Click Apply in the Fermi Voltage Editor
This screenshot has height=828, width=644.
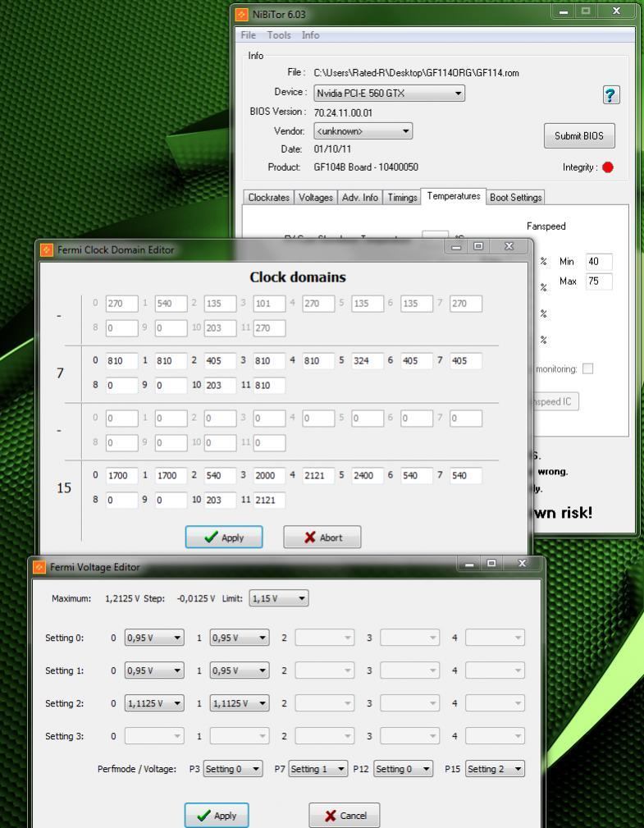[217, 816]
